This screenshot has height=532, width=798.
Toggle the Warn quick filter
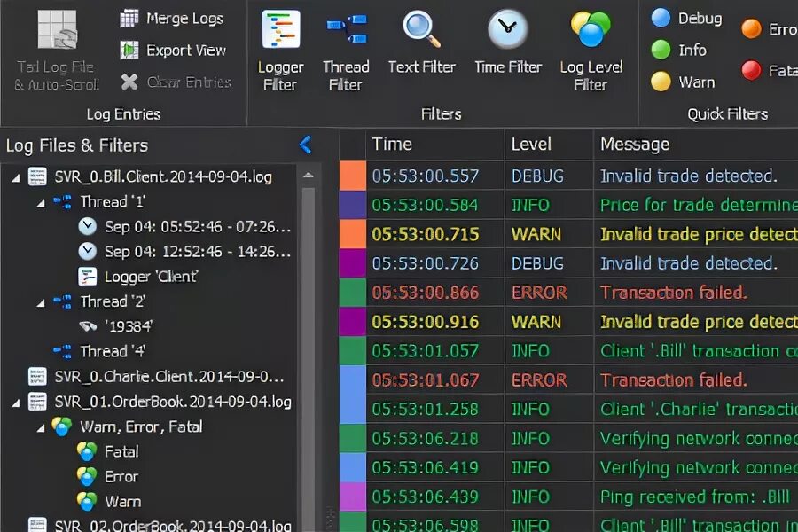click(x=661, y=82)
